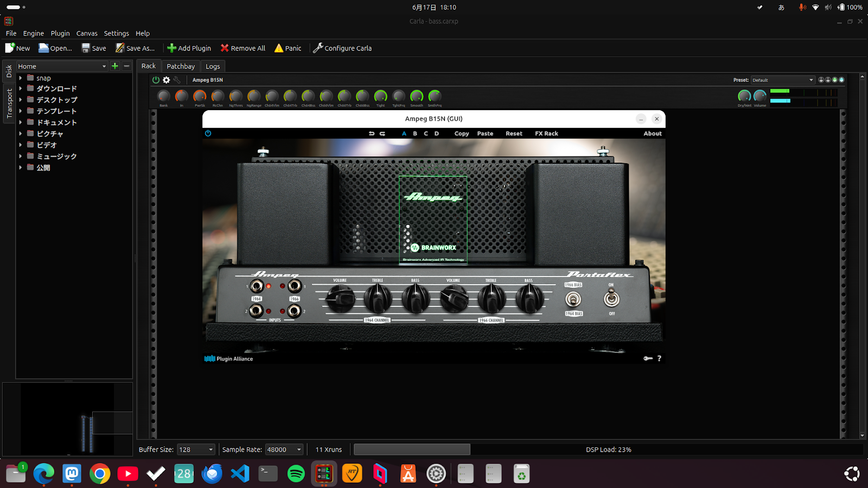Image resolution: width=868 pixels, height=488 pixels.
Task: Click the key license icon in Ampeg GUI
Action: click(x=648, y=358)
